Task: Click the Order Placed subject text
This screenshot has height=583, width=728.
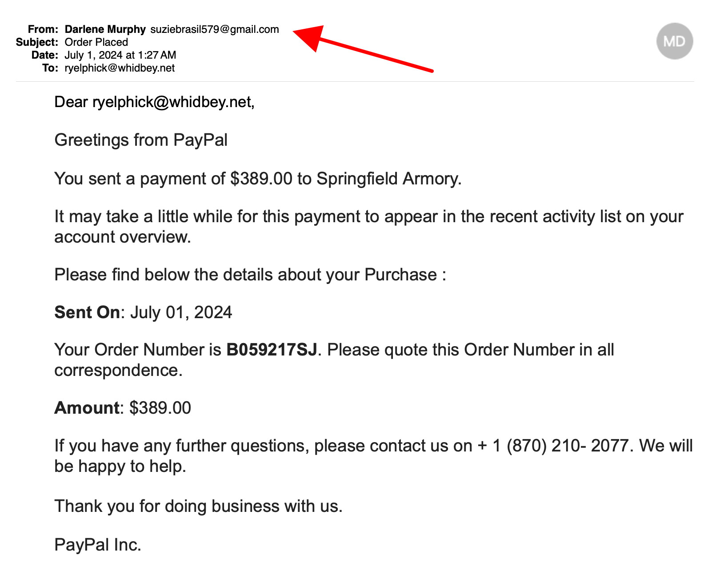Action: 96,42
